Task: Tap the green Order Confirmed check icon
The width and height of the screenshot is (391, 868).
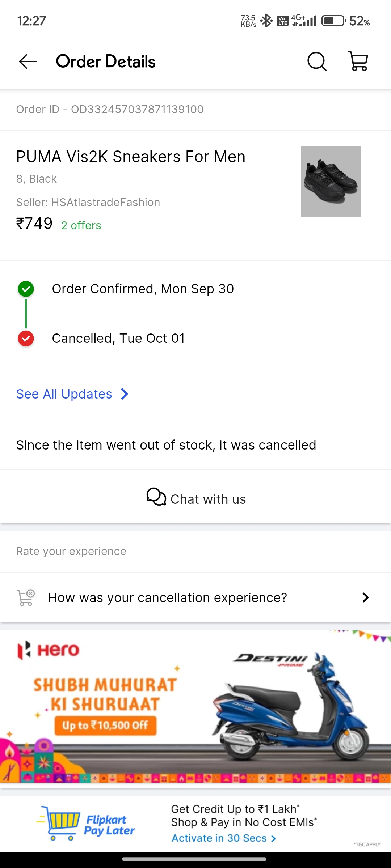Action: (26, 289)
